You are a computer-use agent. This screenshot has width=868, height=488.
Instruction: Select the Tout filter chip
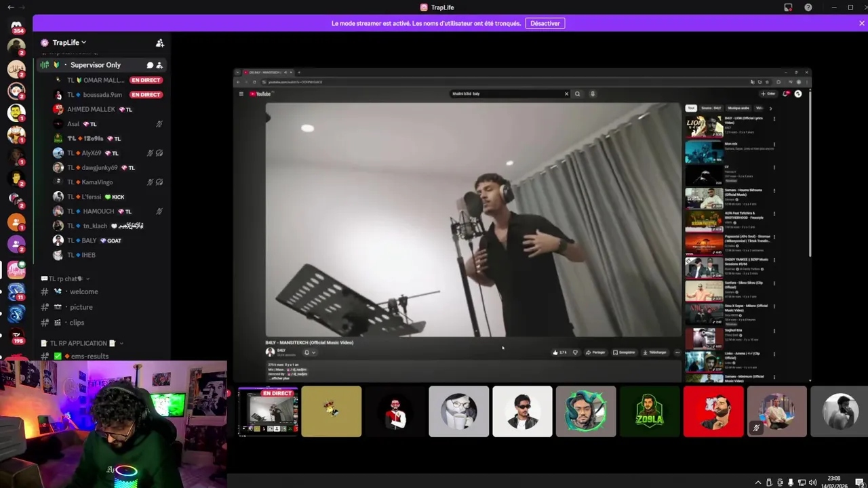click(x=690, y=108)
